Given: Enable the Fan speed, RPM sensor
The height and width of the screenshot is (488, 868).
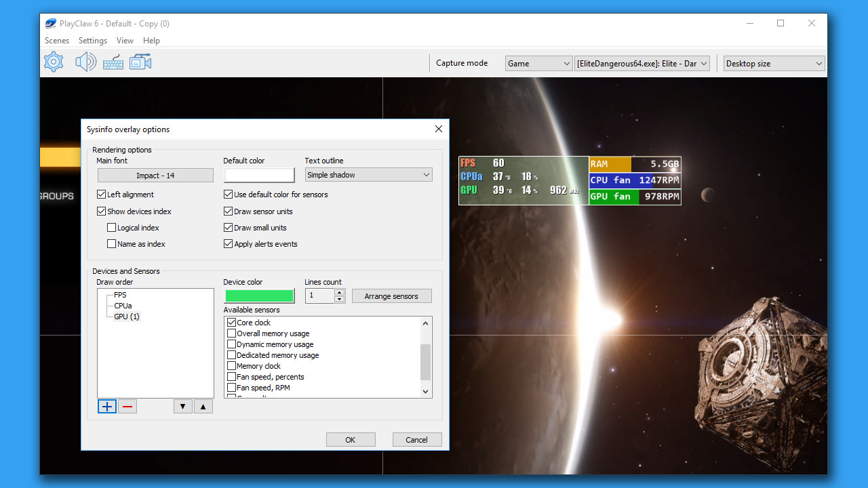Looking at the screenshot, I should point(231,387).
